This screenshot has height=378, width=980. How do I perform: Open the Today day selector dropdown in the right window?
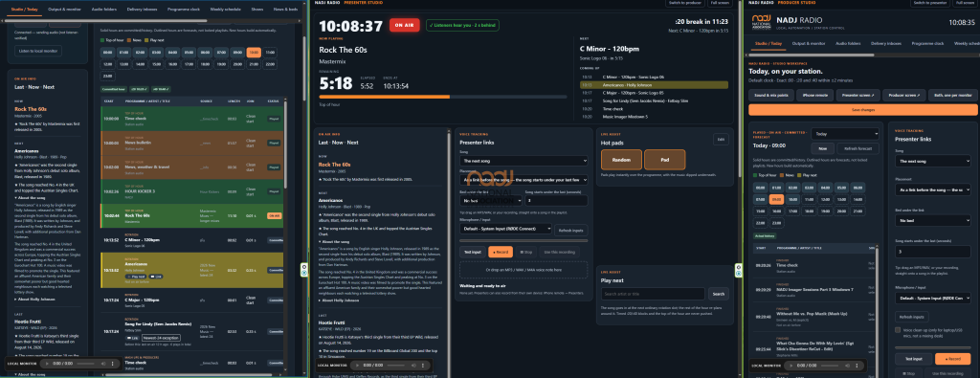[x=845, y=134]
